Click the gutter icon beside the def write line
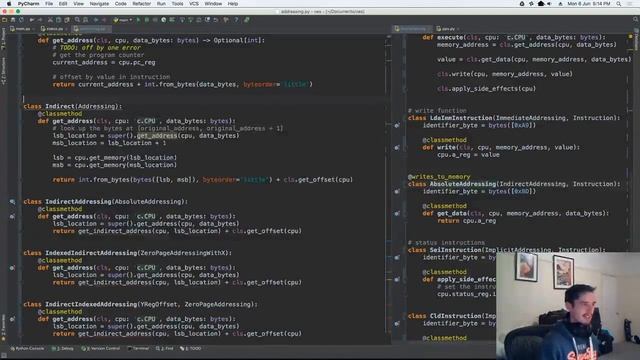This screenshot has width=640, height=360. point(397,147)
